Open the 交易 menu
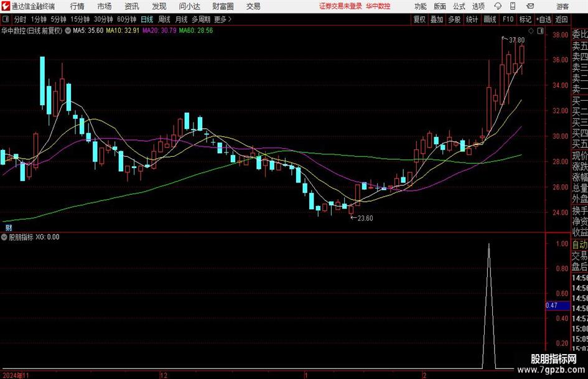Viewport: 588px width, 379px height. [253, 6]
